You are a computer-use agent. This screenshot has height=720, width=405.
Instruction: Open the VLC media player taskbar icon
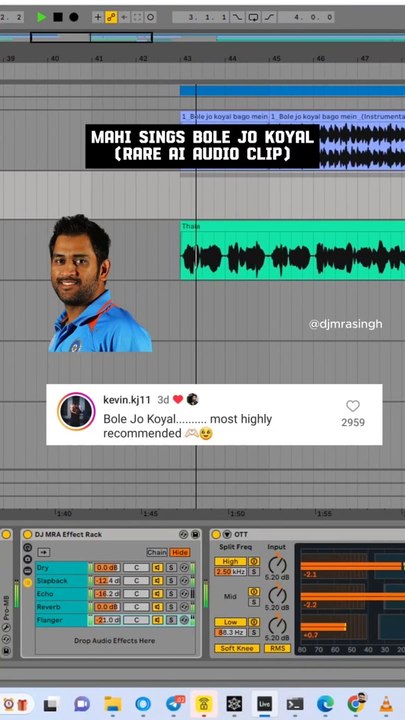pos(386,703)
